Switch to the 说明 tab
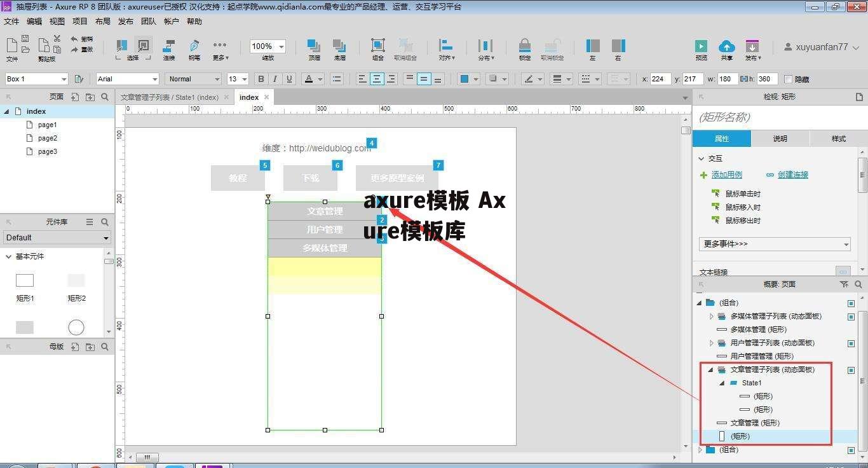 (780, 139)
